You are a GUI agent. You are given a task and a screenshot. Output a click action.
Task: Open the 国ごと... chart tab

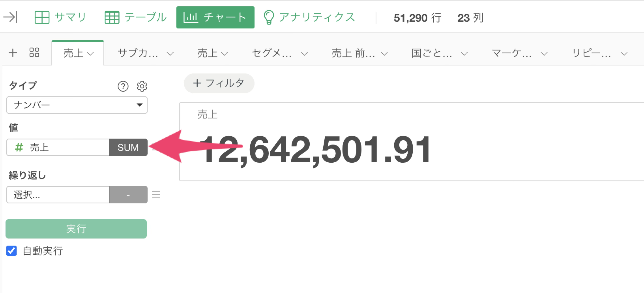(431, 53)
